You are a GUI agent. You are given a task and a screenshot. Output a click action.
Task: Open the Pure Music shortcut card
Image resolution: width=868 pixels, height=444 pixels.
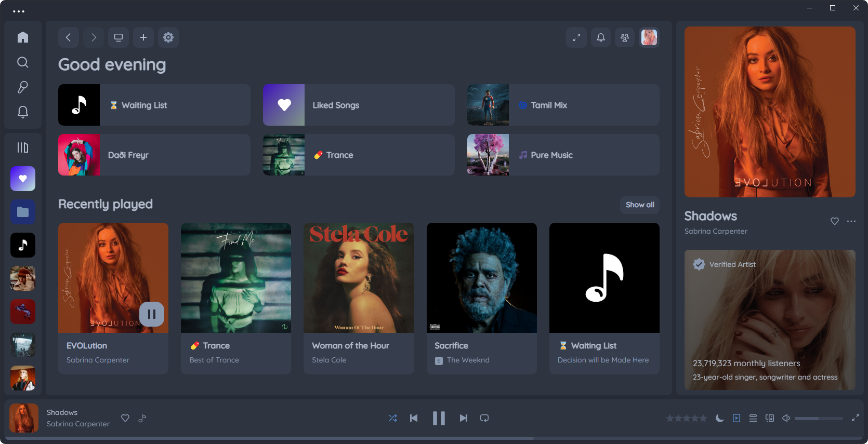click(563, 155)
